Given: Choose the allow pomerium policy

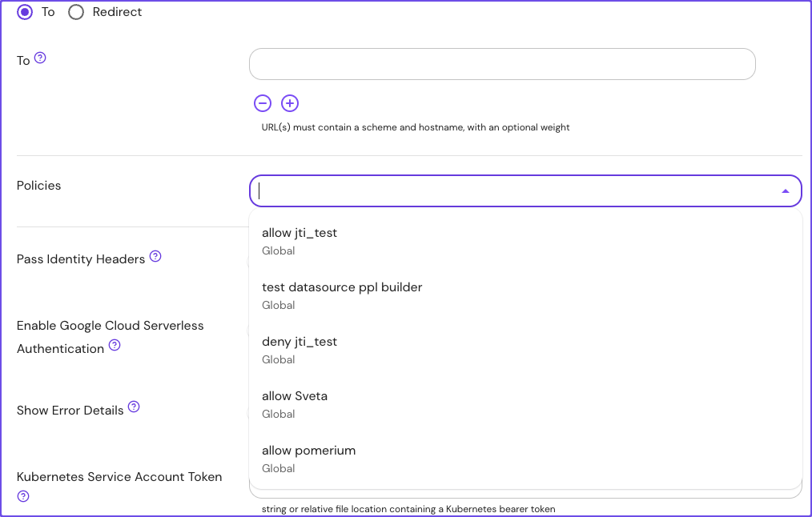Looking at the screenshot, I should (308, 450).
